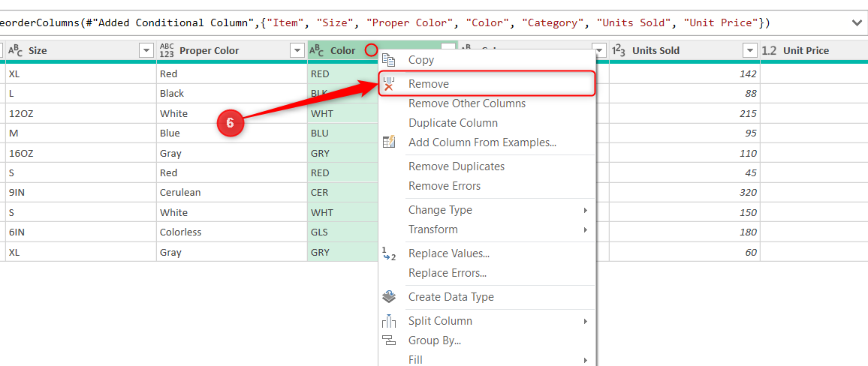Click the decimal type icon on Unit Price
This screenshot has height=366, width=868.
click(x=770, y=50)
